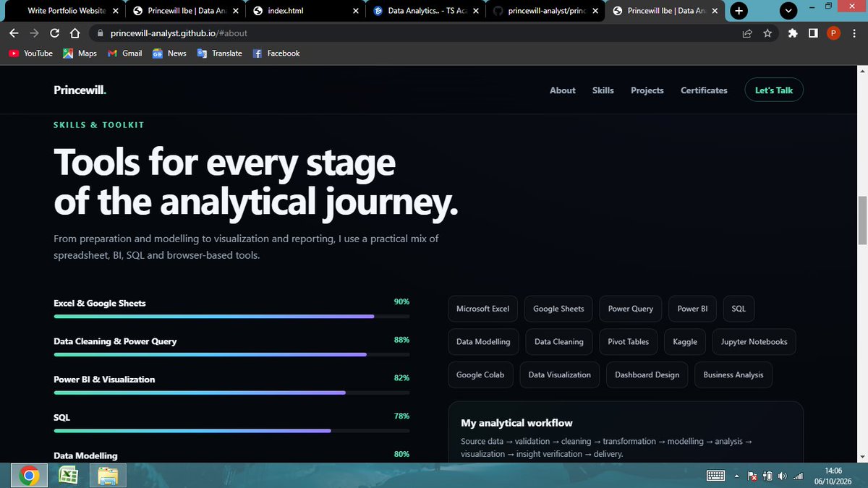The height and width of the screenshot is (488, 868).
Task: Open the News bookmark
Action: 169,53
